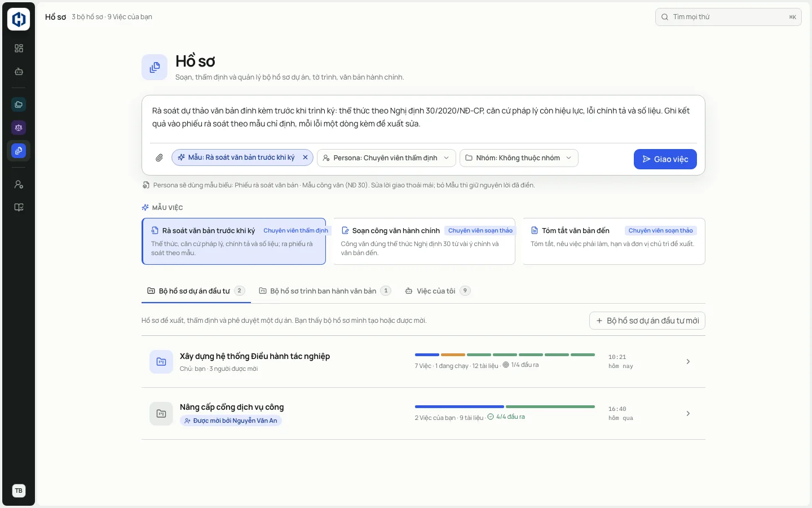Click the app logo at top left
Image resolution: width=812 pixels, height=508 pixels.
click(x=19, y=19)
